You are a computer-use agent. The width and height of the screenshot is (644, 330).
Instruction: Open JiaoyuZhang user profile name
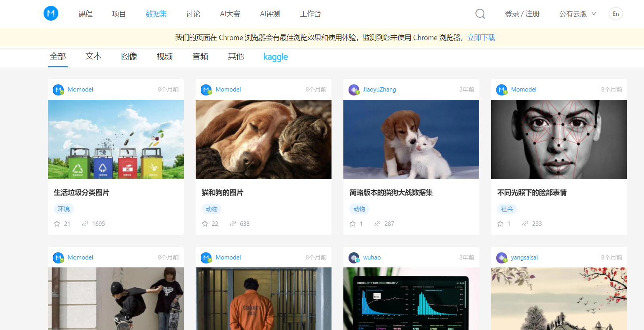click(379, 90)
